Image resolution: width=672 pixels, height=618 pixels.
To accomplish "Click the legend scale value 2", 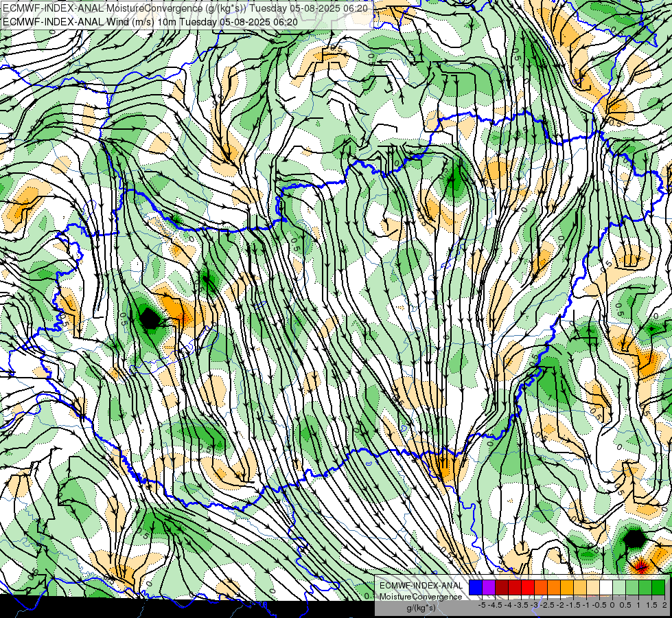I will pyautogui.click(x=664, y=605).
